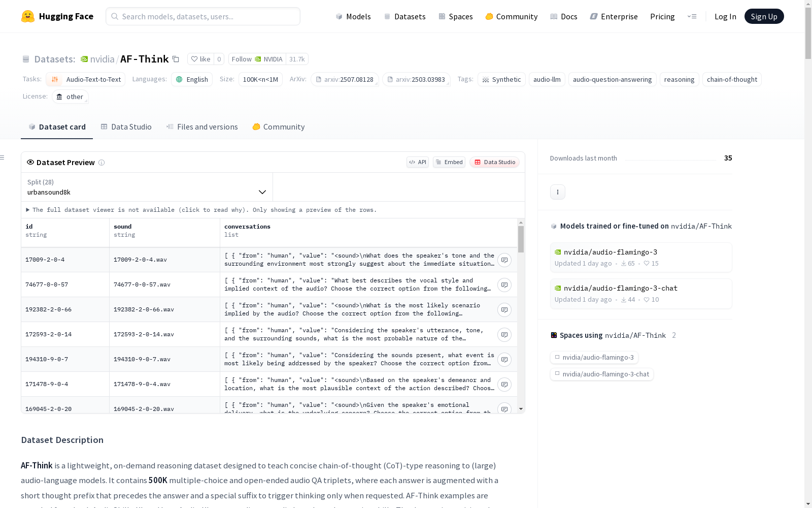Click the Log In link

[725, 16]
